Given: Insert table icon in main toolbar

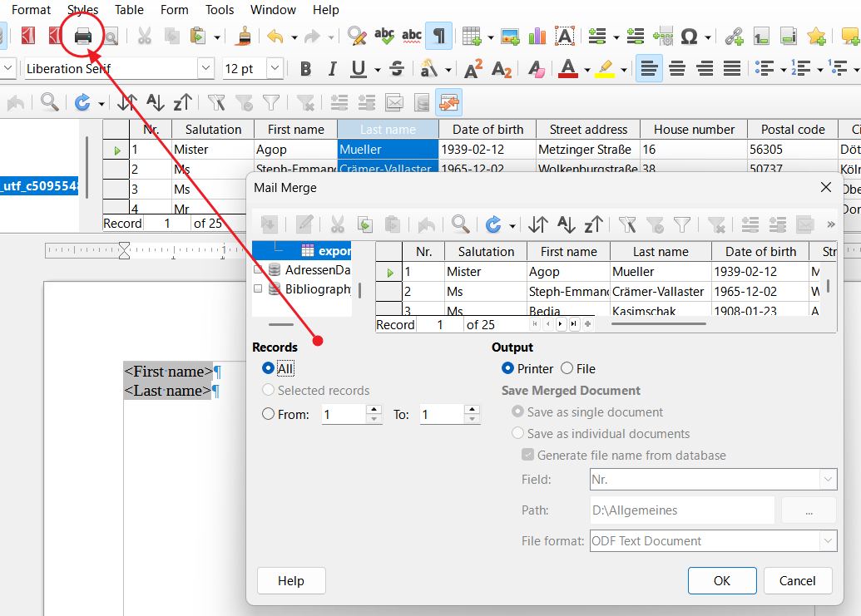Looking at the screenshot, I should click(x=471, y=37).
